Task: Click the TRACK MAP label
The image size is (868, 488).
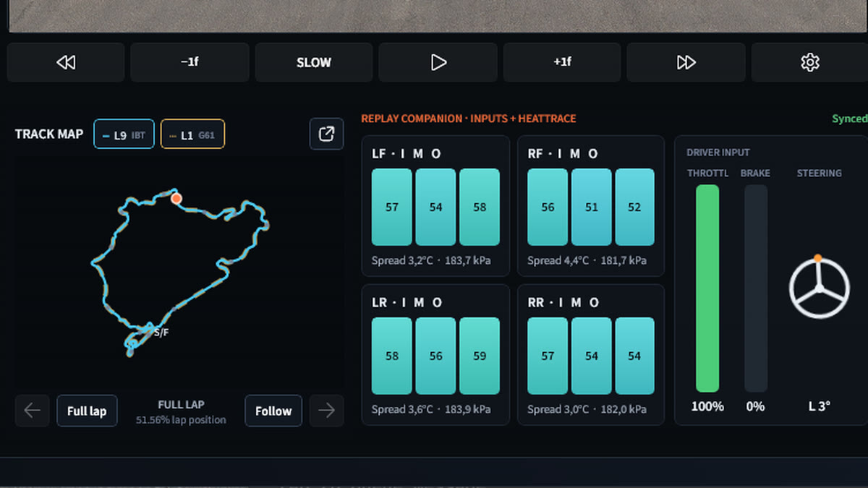Action: tap(49, 134)
